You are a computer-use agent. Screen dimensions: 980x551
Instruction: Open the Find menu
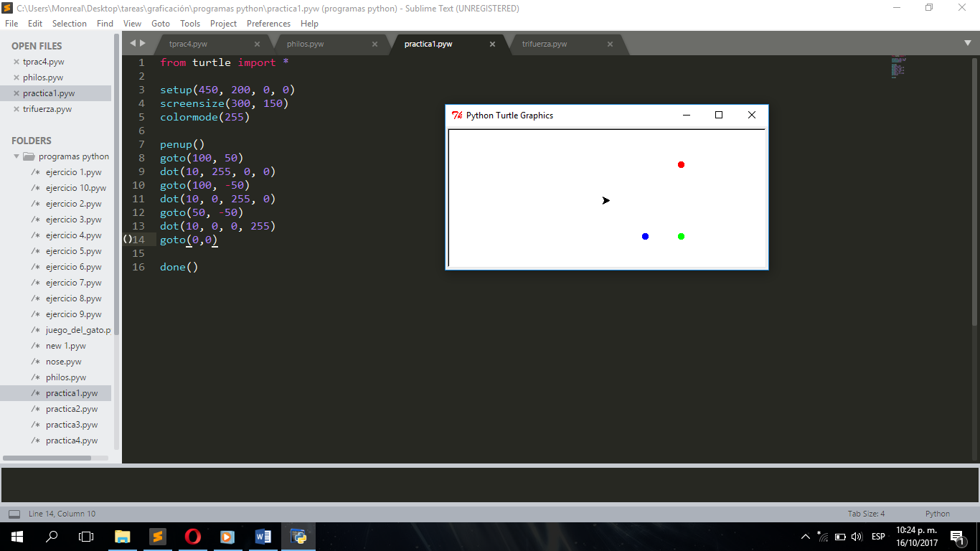pos(105,24)
